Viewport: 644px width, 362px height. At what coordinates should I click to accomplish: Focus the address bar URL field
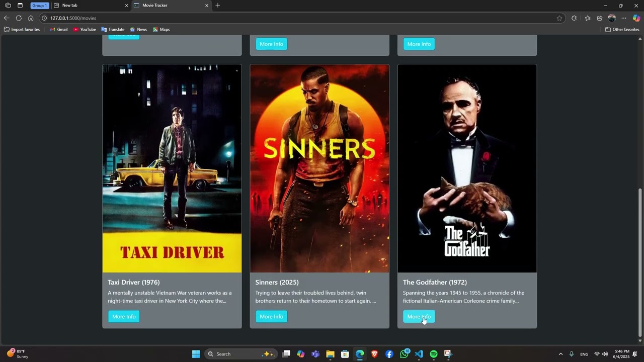pos(302,18)
